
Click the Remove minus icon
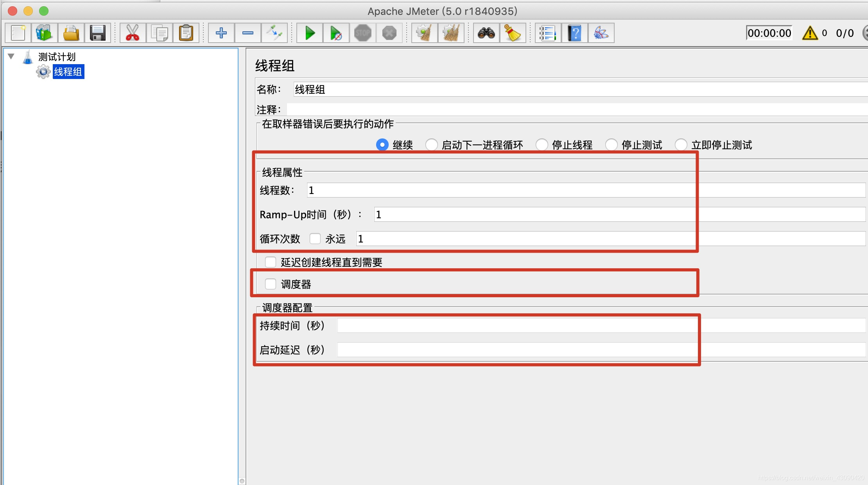(x=247, y=33)
